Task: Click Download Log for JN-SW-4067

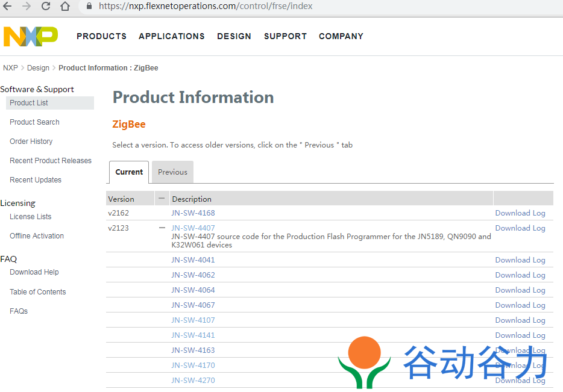Action: [520, 305]
